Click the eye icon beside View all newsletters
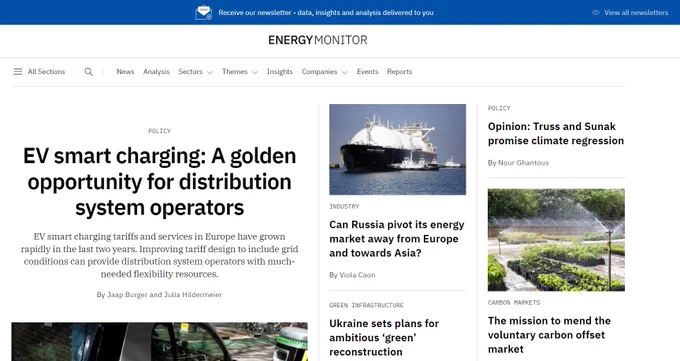Screen dimensions: 680x361 click(x=596, y=13)
